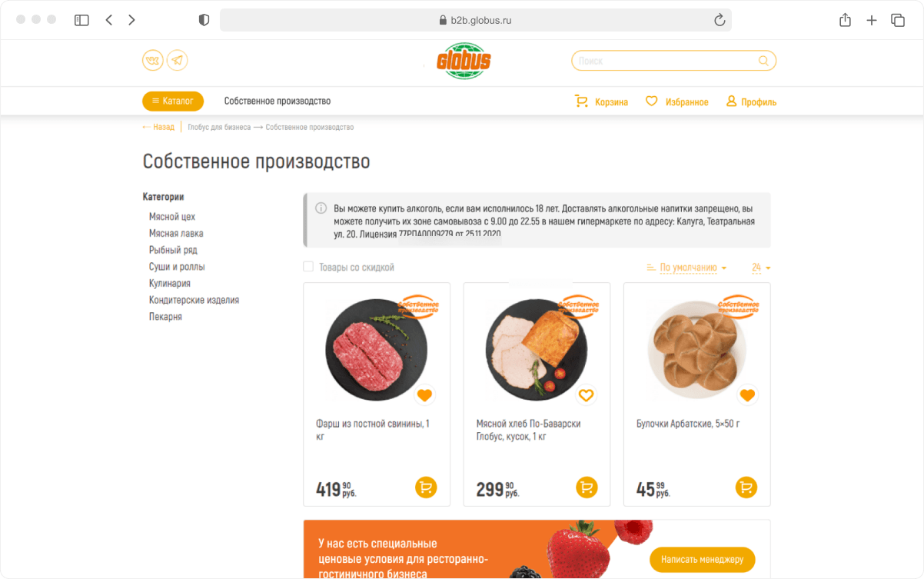Image resolution: width=924 pixels, height=579 pixels.
Task: Add Булочки Арбатские to cart
Action: 746,487
